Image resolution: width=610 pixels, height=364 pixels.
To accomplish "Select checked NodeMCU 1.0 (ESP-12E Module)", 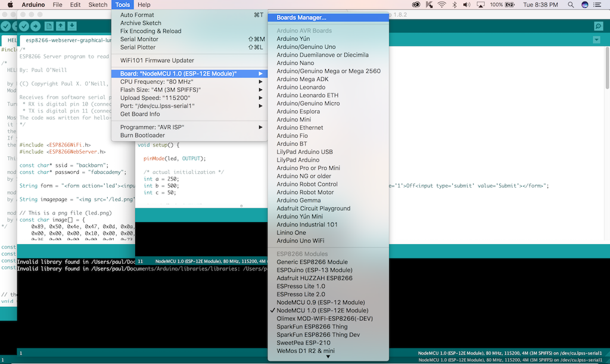I will (x=328, y=310).
